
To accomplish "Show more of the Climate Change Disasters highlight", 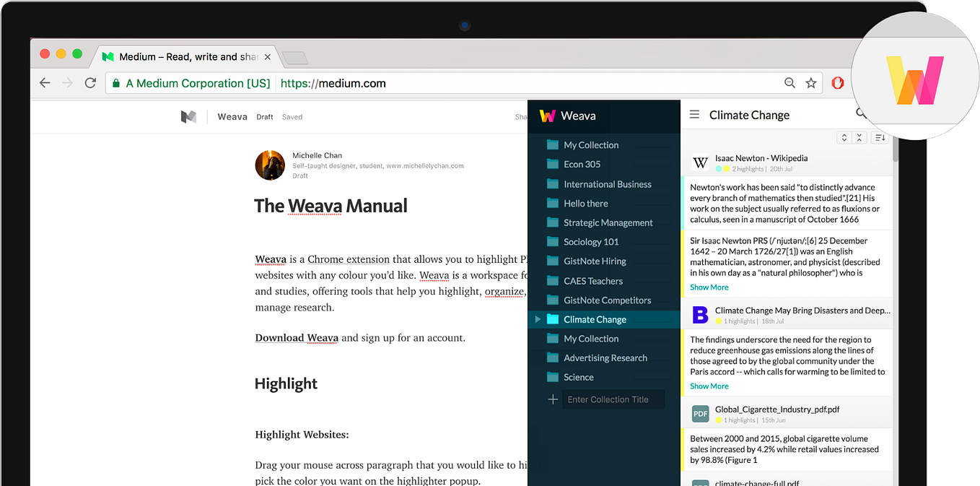I will 708,386.
